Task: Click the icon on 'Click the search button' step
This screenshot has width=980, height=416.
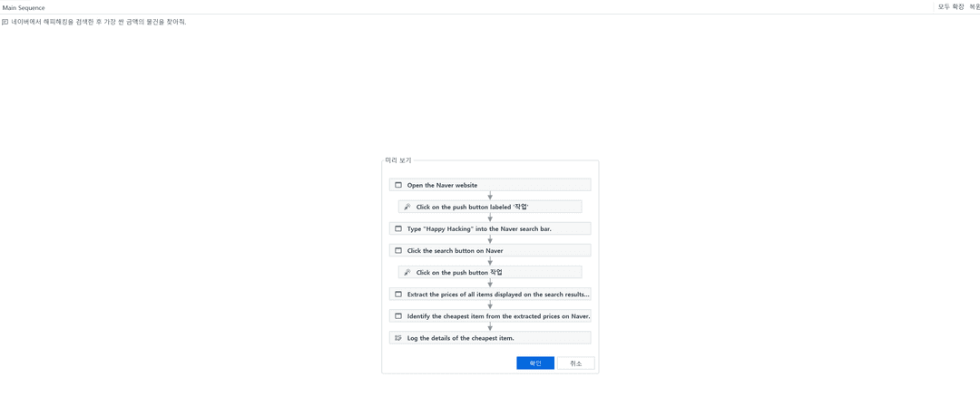Action: [398, 250]
